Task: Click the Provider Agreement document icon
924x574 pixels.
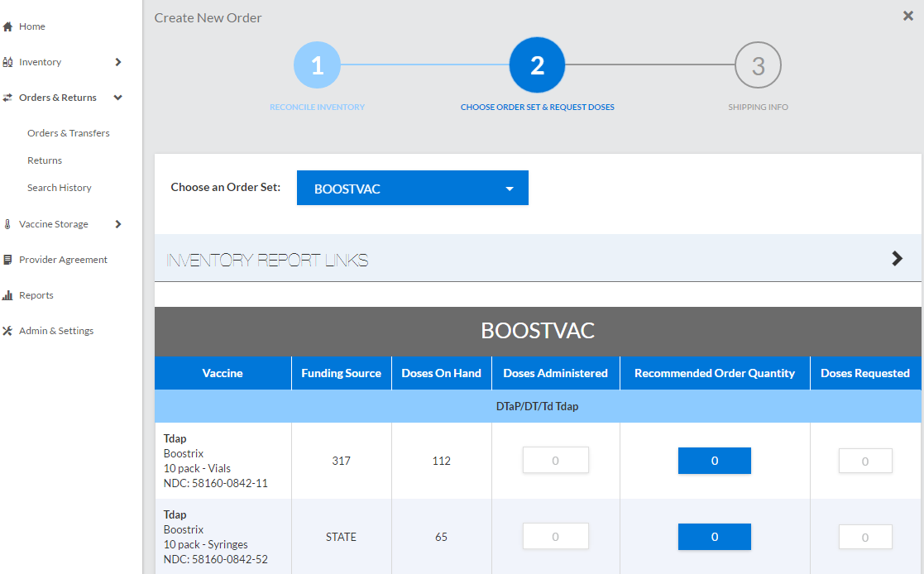Action: pos(8,259)
